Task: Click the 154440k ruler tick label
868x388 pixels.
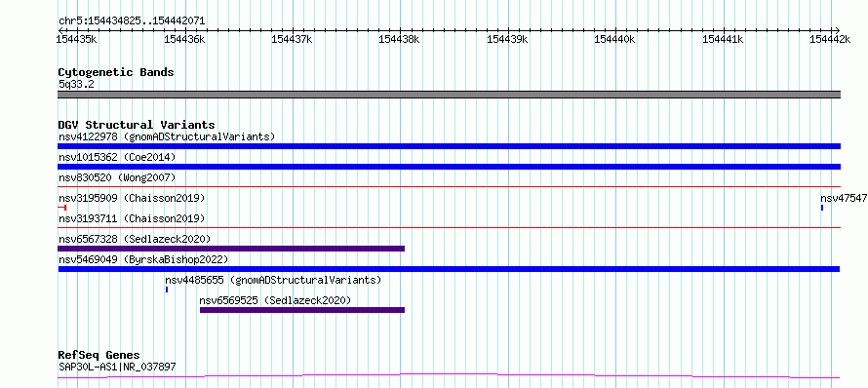Action: (615, 39)
